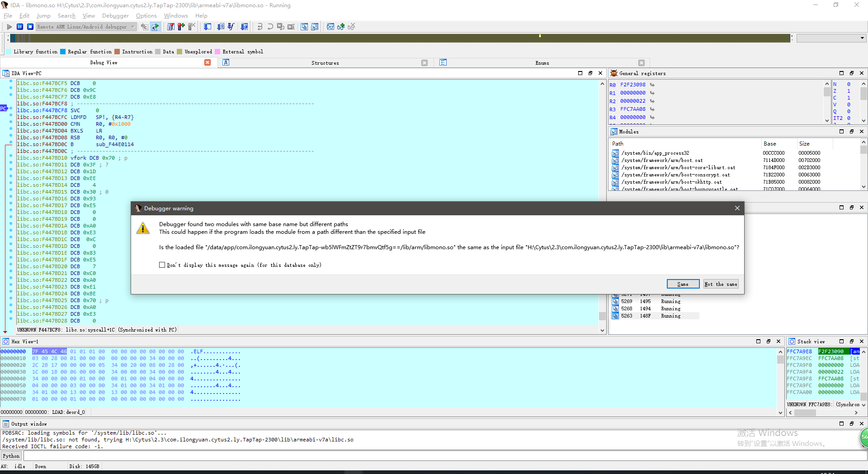
Task: Choose the "Not the same" button
Action: 721,284
